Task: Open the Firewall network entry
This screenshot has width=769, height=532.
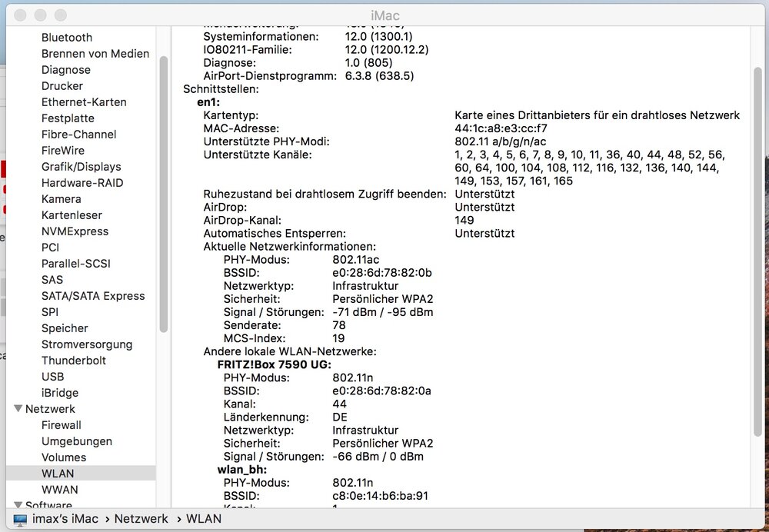Action: click(x=61, y=425)
